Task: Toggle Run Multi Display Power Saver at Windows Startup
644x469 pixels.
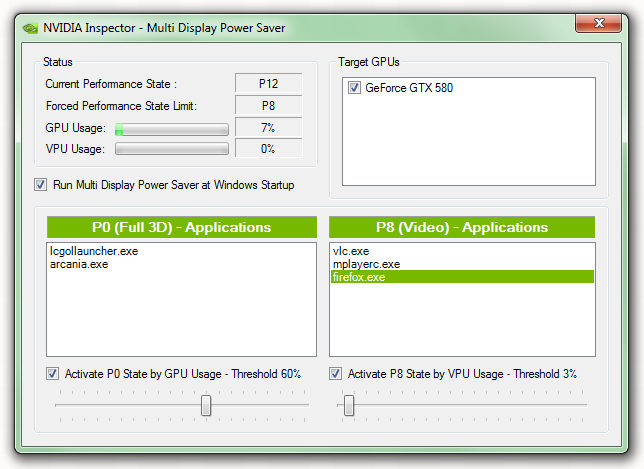Action: point(40,184)
